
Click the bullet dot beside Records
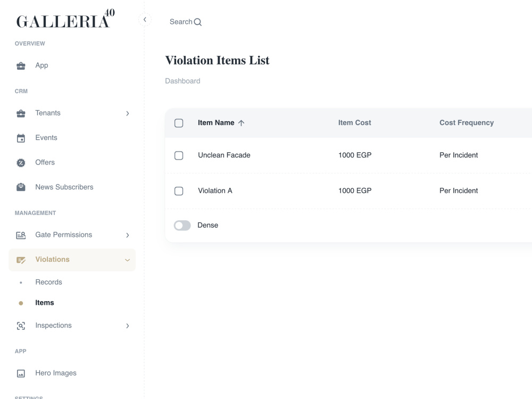tap(21, 282)
